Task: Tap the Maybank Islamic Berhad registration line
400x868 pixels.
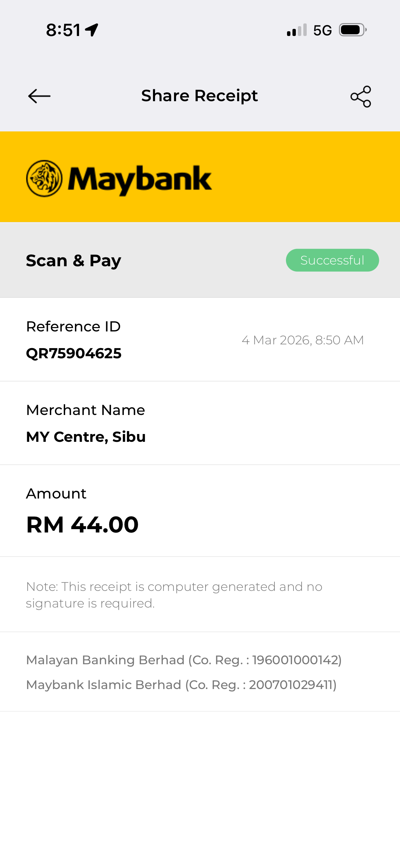Action: pos(181,685)
